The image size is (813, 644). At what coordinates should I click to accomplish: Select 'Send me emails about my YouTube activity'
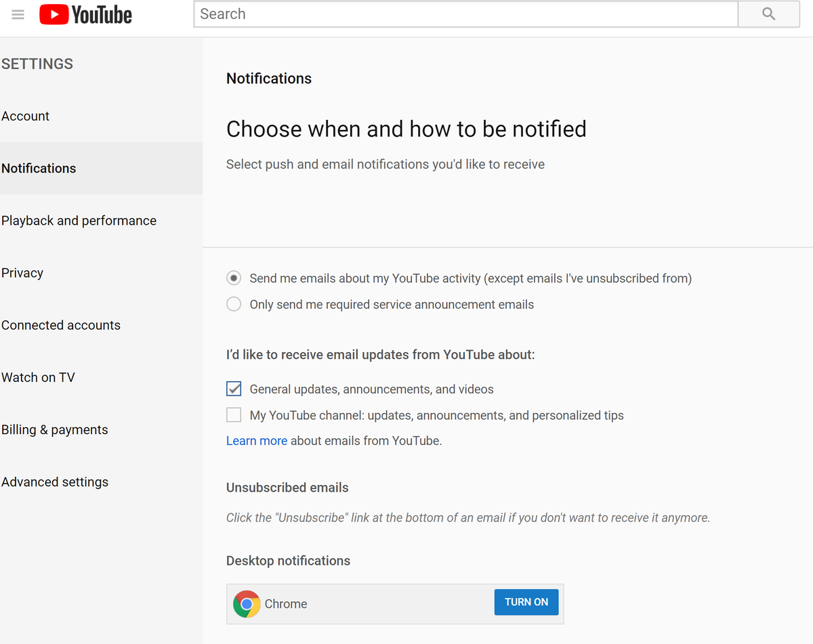coord(234,278)
